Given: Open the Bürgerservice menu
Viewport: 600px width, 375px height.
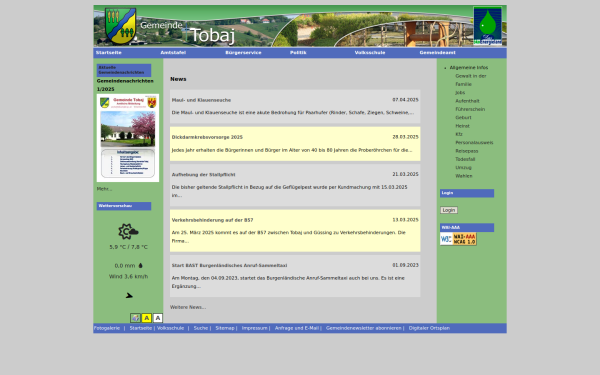Looking at the screenshot, I should point(243,53).
